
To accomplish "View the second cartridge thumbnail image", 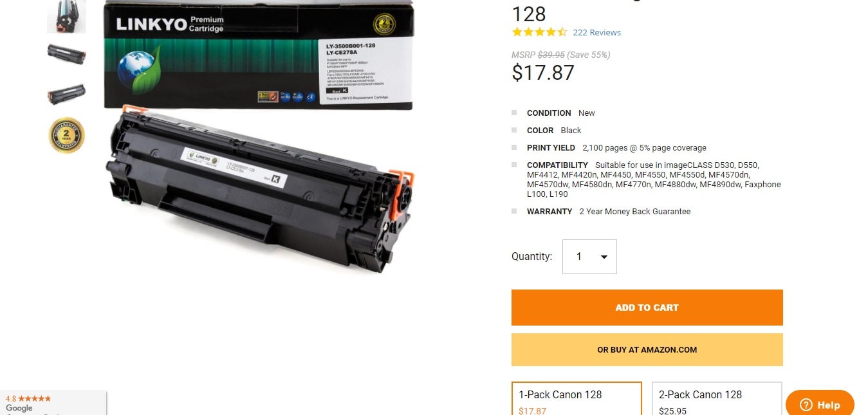I will (x=66, y=53).
